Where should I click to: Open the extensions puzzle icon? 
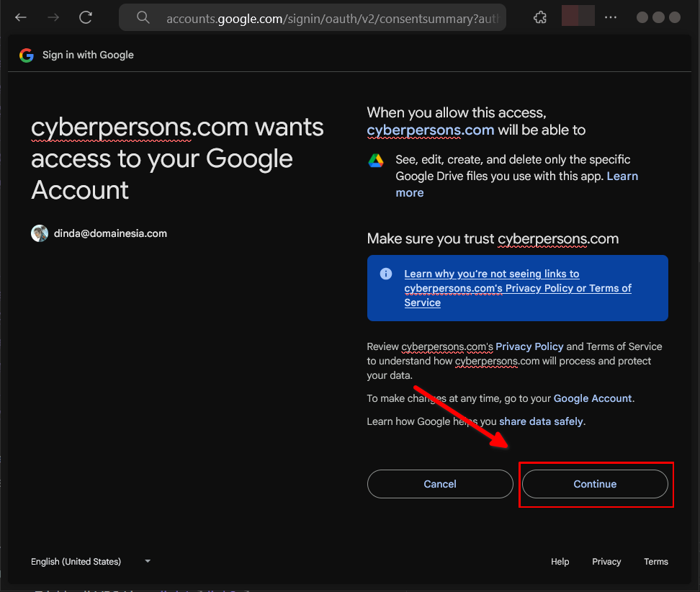pyautogui.click(x=540, y=17)
